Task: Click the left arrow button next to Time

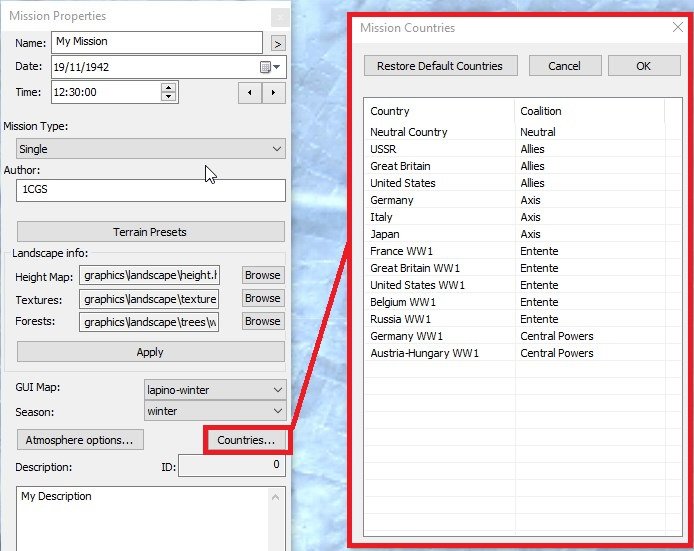Action: tap(249, 92)
